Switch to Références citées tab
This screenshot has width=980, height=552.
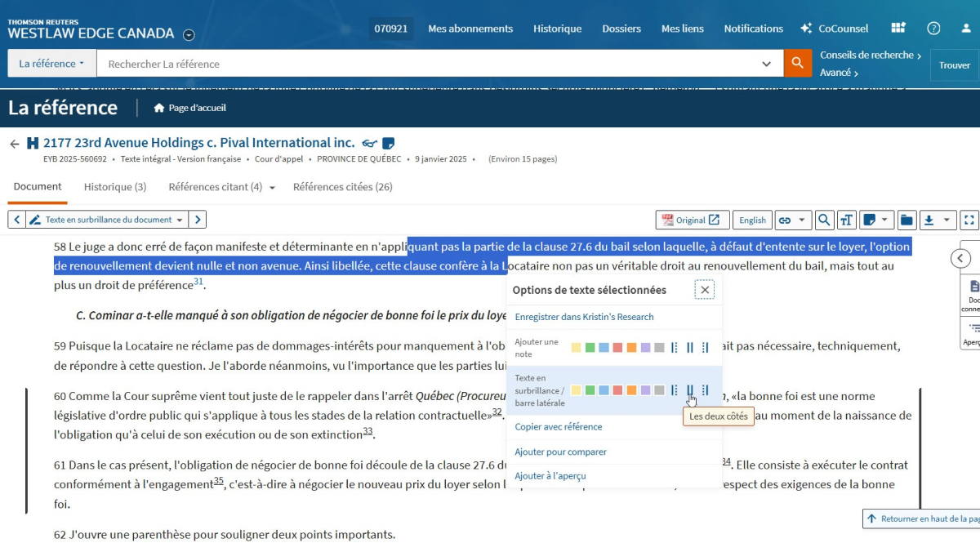(342, 187)
